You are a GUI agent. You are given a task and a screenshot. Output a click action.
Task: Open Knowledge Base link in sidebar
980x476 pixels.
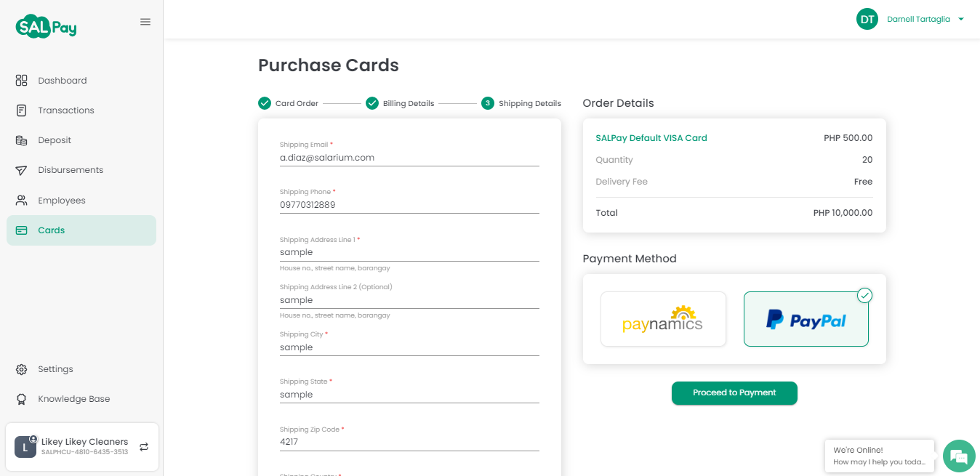(x=81, y=399)
